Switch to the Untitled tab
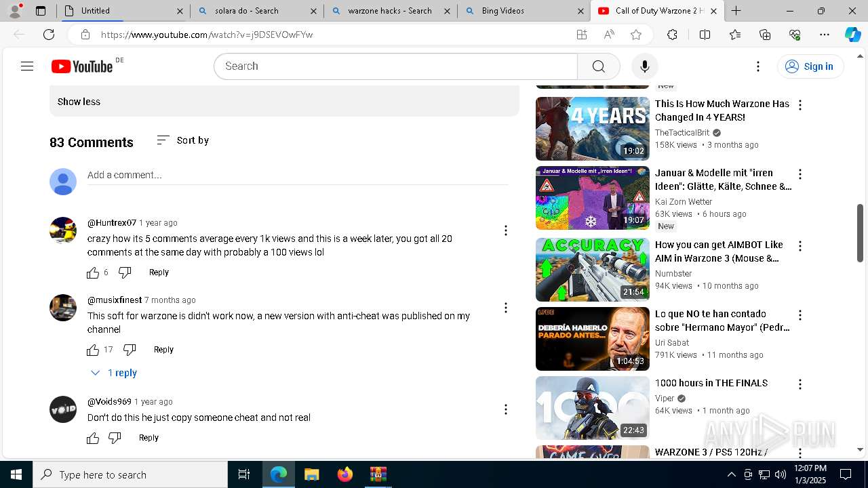 click(x=123, y=11)
